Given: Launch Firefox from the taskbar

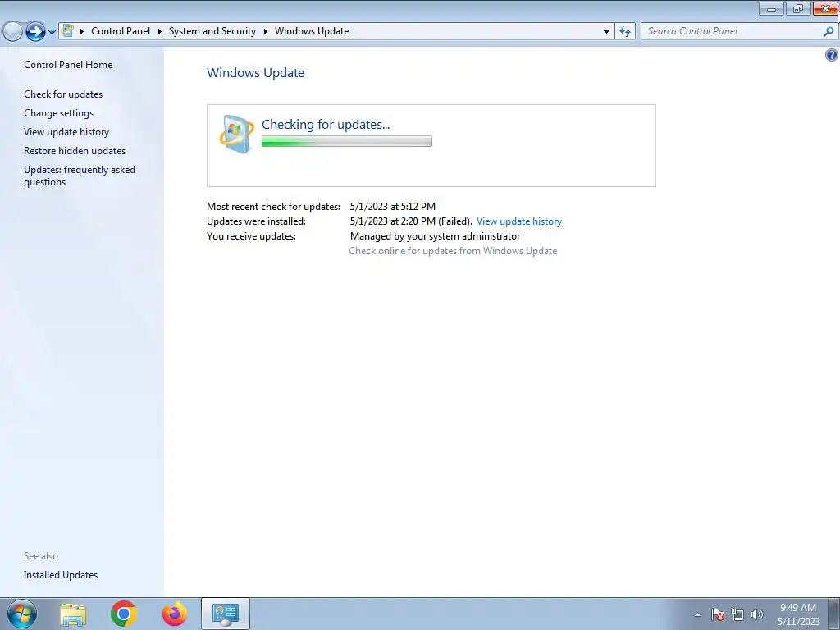Looking at the screenshot, I should click(x=175, y=614).
